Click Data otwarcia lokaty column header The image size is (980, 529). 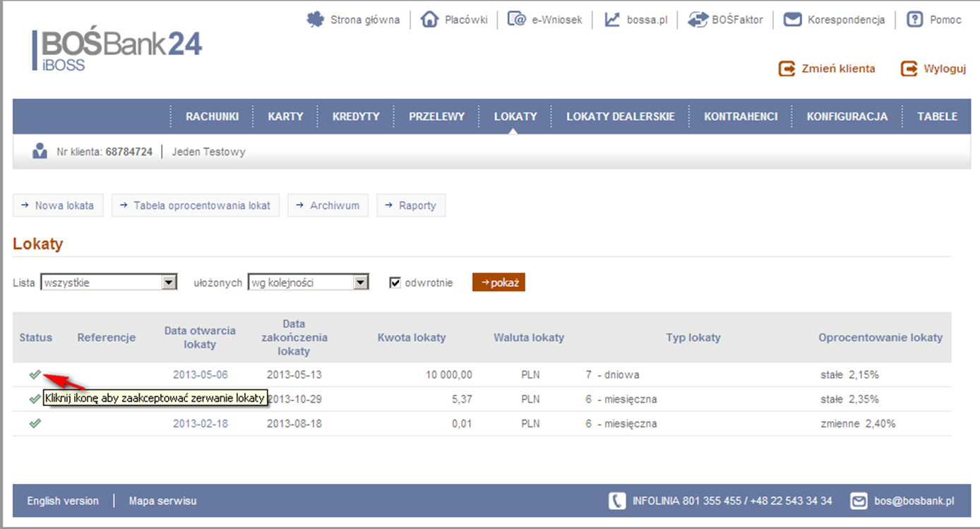click(x=200, y=337)
